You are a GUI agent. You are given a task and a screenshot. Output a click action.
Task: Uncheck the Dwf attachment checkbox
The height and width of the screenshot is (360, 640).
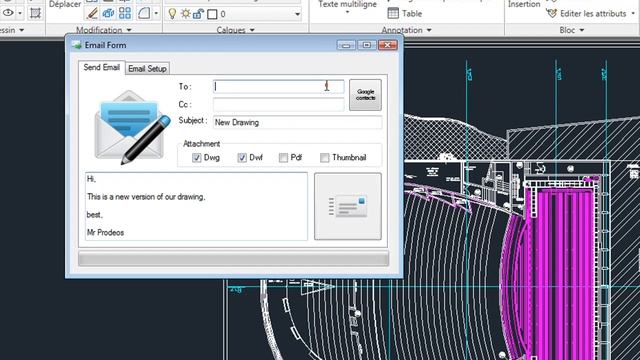pos(242,158)
